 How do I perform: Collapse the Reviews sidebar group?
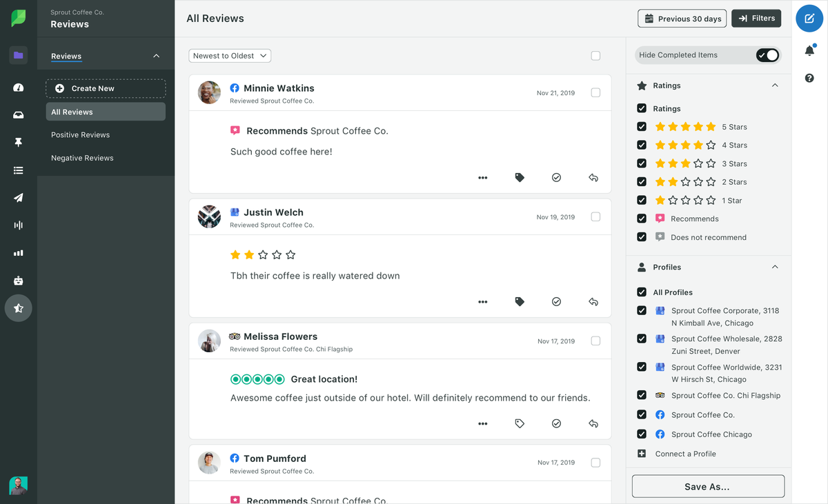click(x=156, y=56)
